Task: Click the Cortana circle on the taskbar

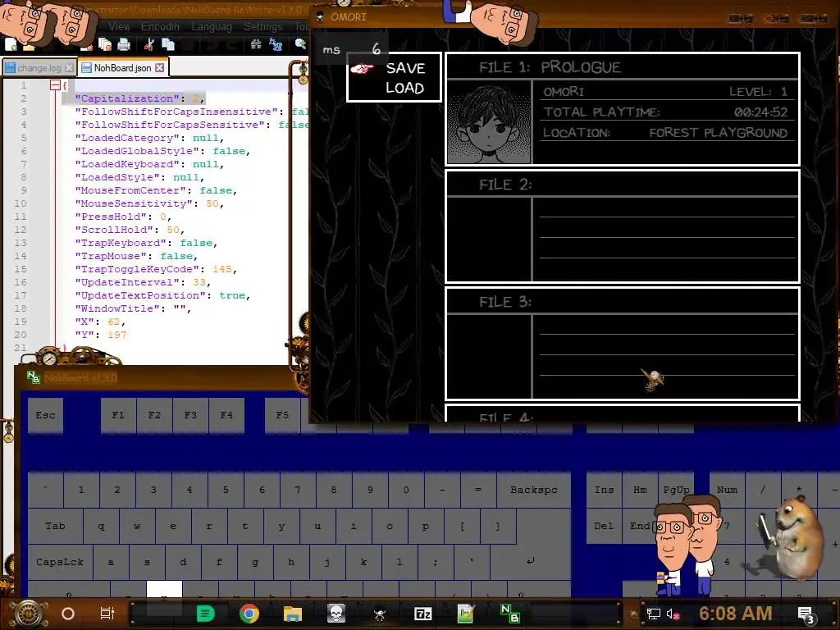Action: (x=68, y=614)
